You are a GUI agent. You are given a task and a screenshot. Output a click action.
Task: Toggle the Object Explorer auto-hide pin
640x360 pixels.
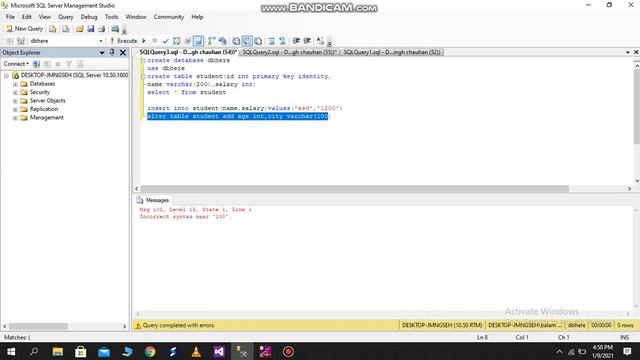tap(112, 53)
